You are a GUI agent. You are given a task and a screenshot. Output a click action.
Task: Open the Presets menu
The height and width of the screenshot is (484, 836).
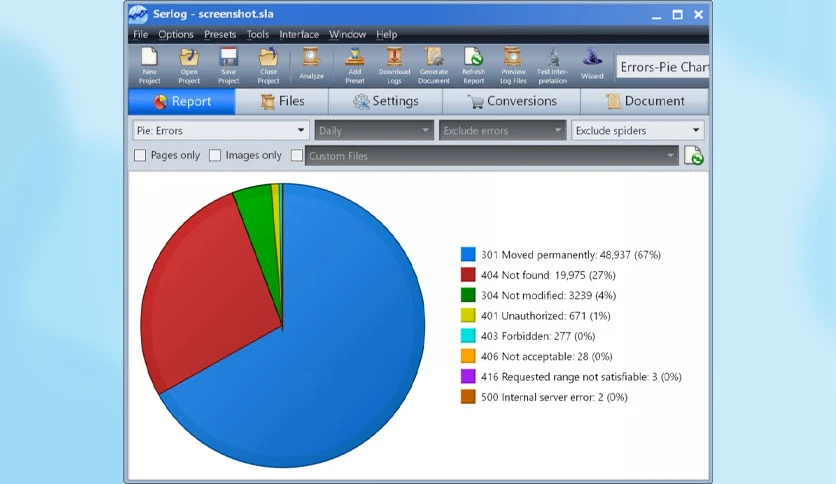click(x=220, y=34)
